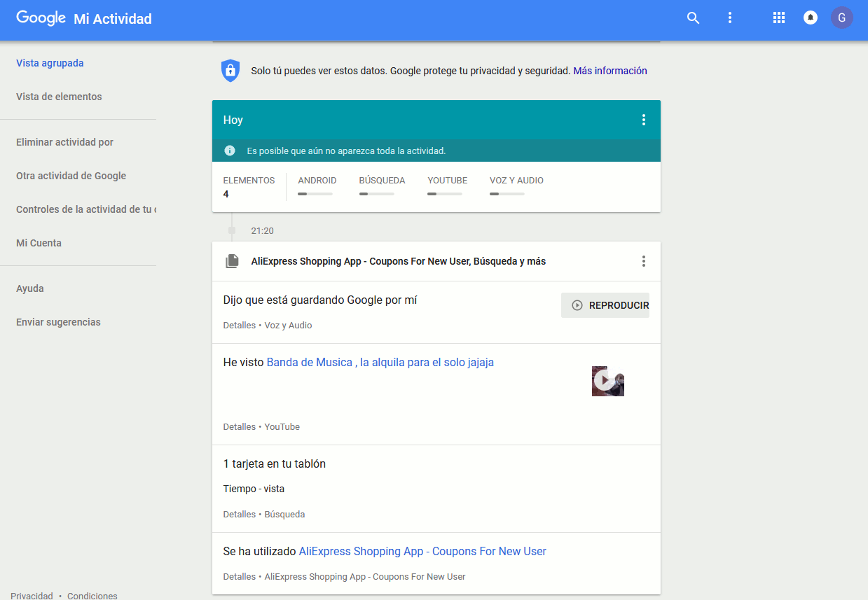
Task: Click the YouTube video thumbnail
Action: tap(607, 381)
